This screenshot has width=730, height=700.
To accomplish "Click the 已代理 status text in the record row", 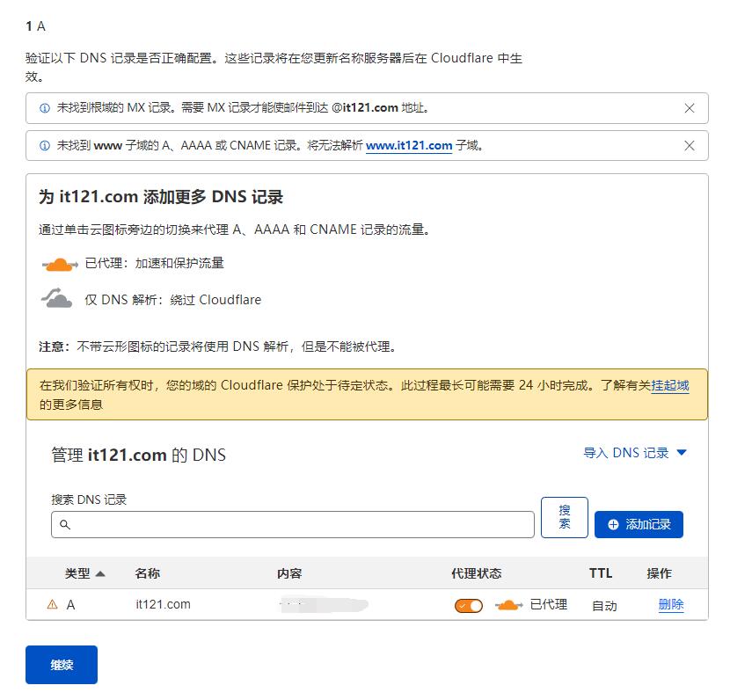I will (x=549, y=605).
